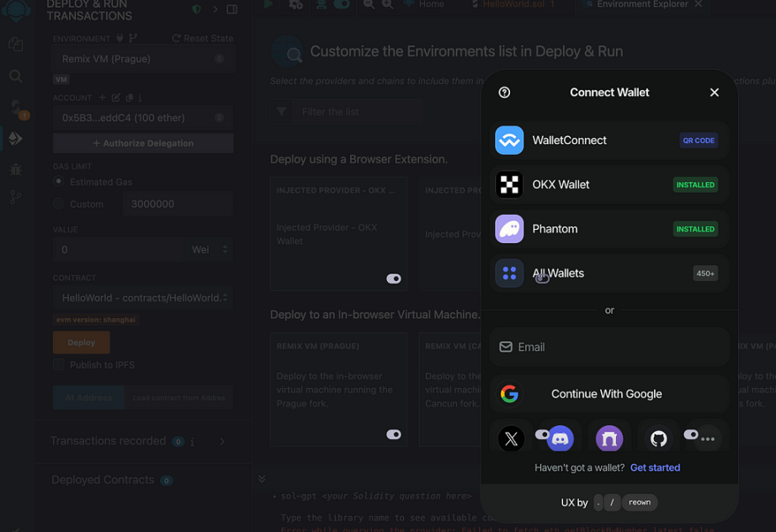
Task: Add a new account with plus icon
Action: pyautogui.click(x=103, y=98)
